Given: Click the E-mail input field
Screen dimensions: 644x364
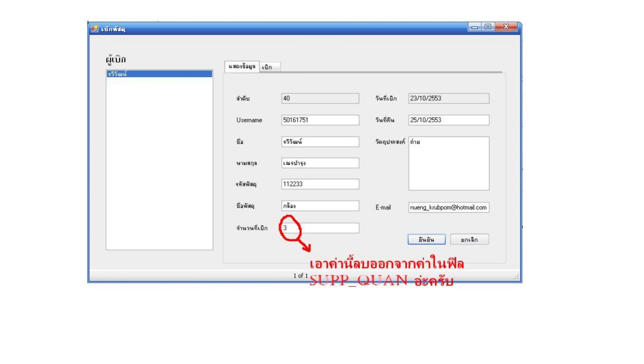Looking at the screenshot, I should tap(448, 208).
